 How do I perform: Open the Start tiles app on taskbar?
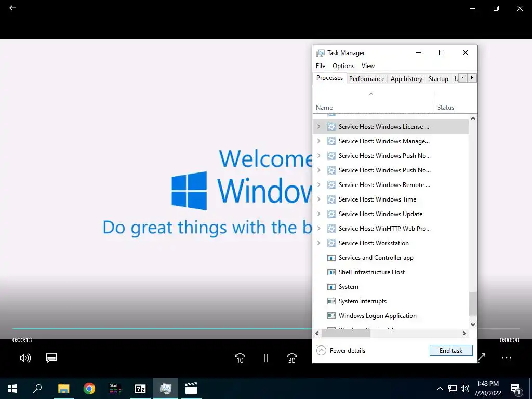[x=115, y=389]
